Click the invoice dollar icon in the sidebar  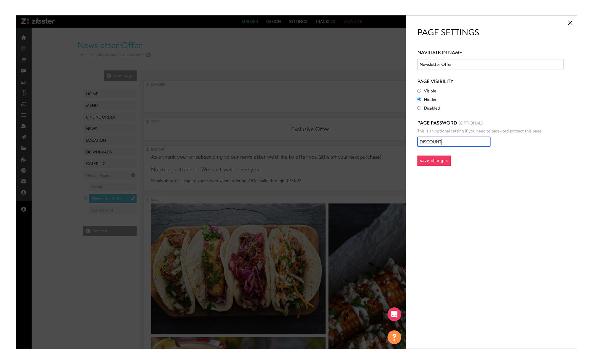coord(24,93)
